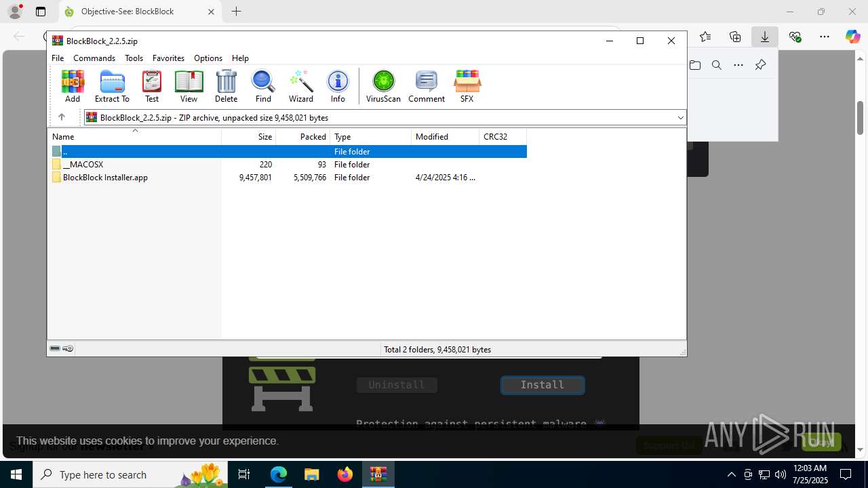Image resolution: width=868 pixels, height=488 pixels.
Task: Click the Comment toolbar icon
Action: [427, 86]
